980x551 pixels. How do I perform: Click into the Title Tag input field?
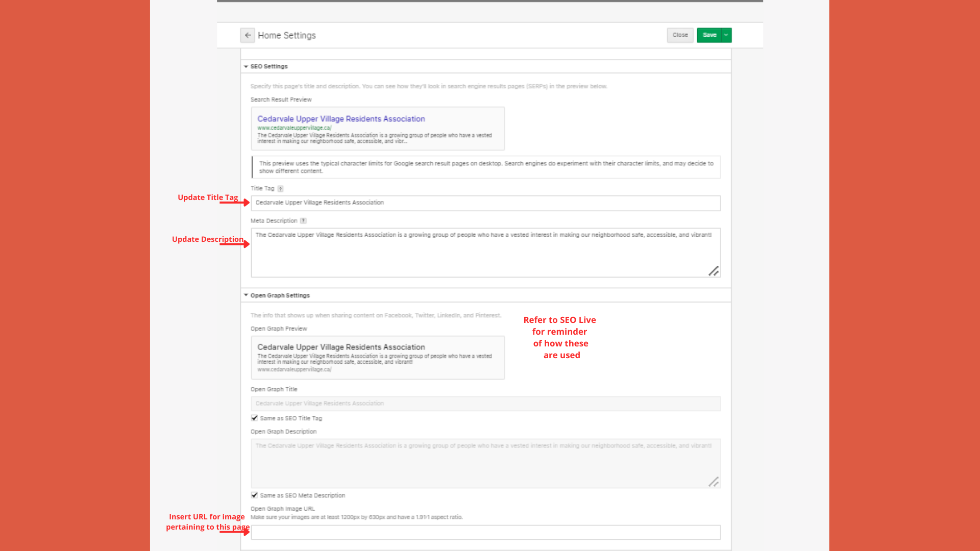485,203
